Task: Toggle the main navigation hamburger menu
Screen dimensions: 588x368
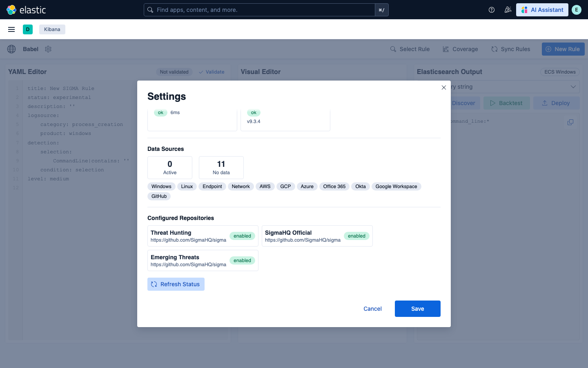Action: click(x=11, y=29)
